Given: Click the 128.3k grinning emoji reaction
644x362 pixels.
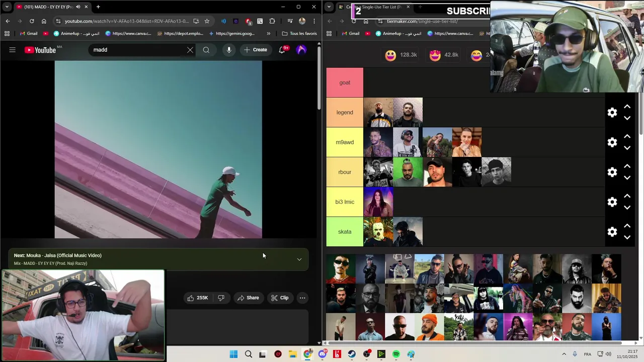Looking at the screenshot, I should [x=400, y=55].
